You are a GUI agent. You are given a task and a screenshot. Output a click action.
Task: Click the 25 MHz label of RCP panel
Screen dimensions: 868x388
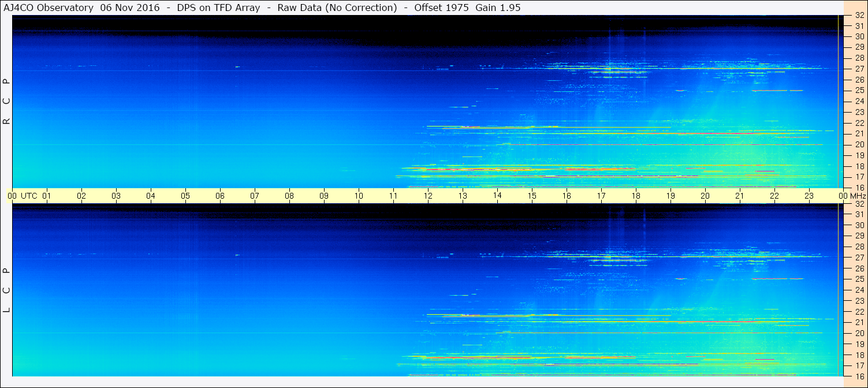(x=859, y=91)
